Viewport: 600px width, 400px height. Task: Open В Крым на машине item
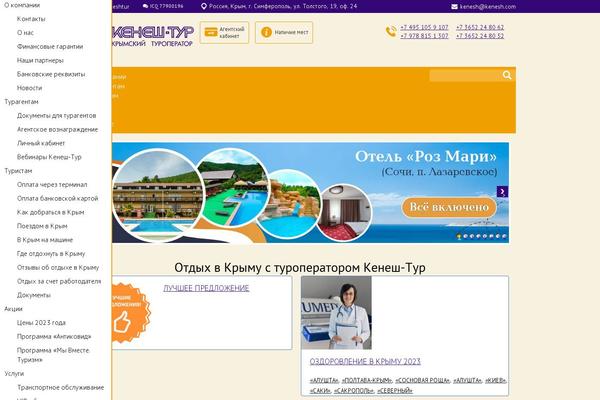45,240
